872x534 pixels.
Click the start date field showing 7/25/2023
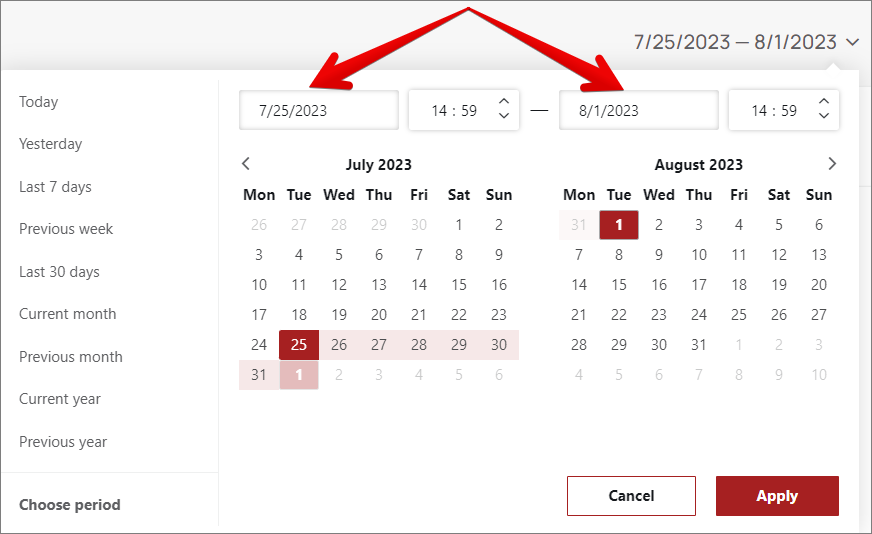click(x=319, y=111)
